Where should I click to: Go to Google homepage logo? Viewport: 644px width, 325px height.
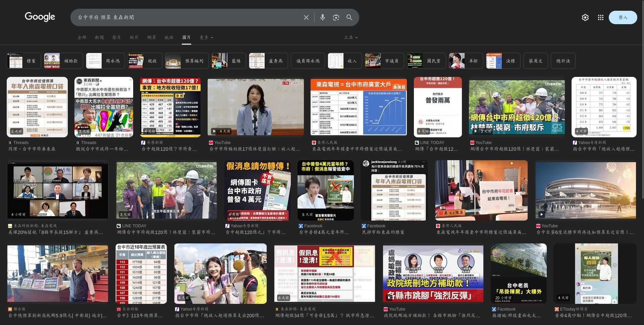[40, 17]
